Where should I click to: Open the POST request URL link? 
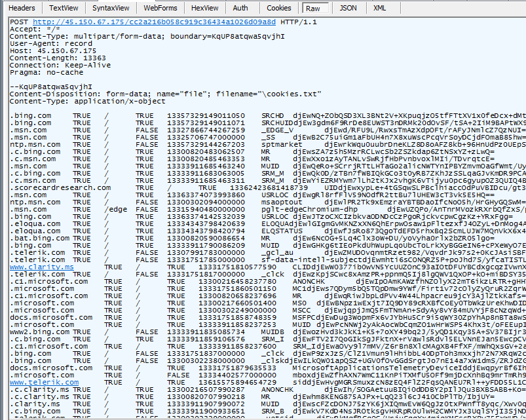(x=155, y=22)
